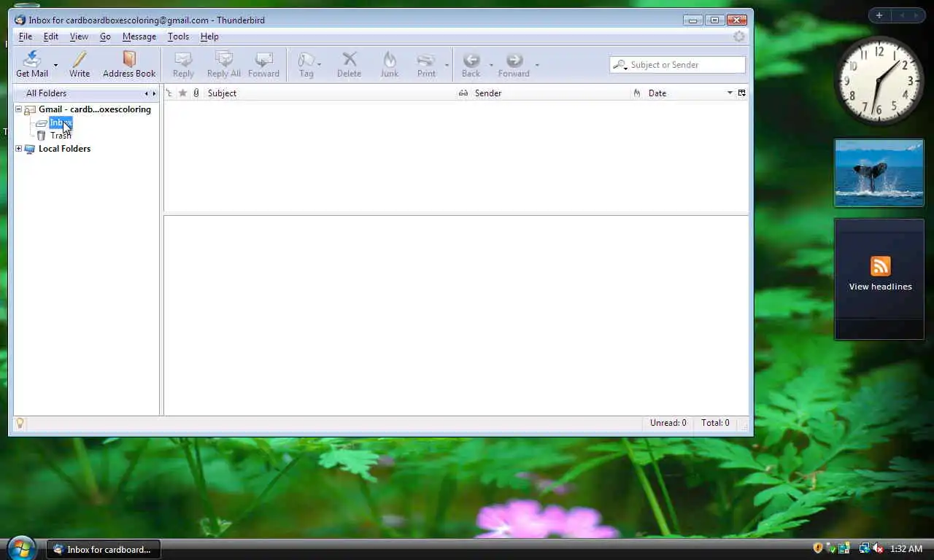Screen dimensions: 934x560
Task: Click the lightbulb status bar icon
Action: pos(20,423)
